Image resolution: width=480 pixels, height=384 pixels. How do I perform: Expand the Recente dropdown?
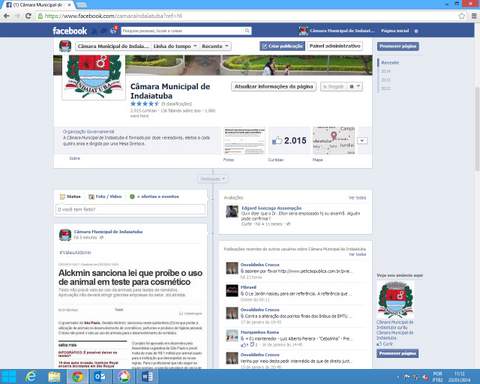point(215,46)
